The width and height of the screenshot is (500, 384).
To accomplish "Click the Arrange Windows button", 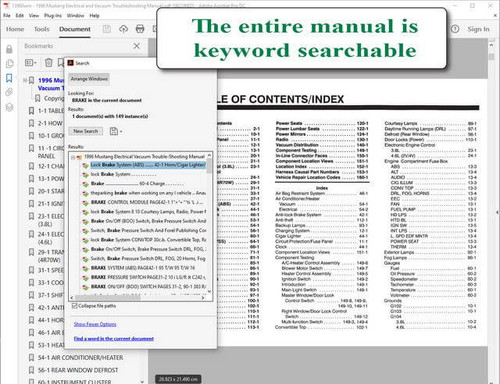I will coord(89,79).
